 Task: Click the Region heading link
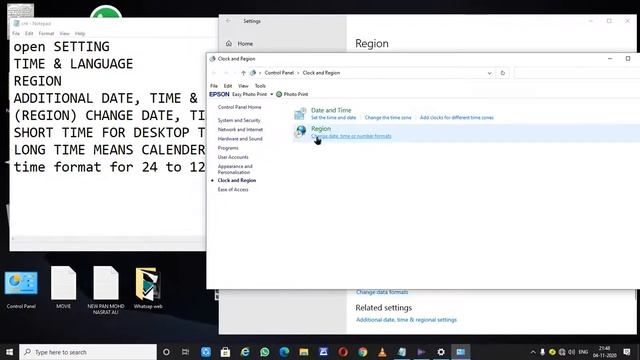pyautogui.click(x=321, y=129)
